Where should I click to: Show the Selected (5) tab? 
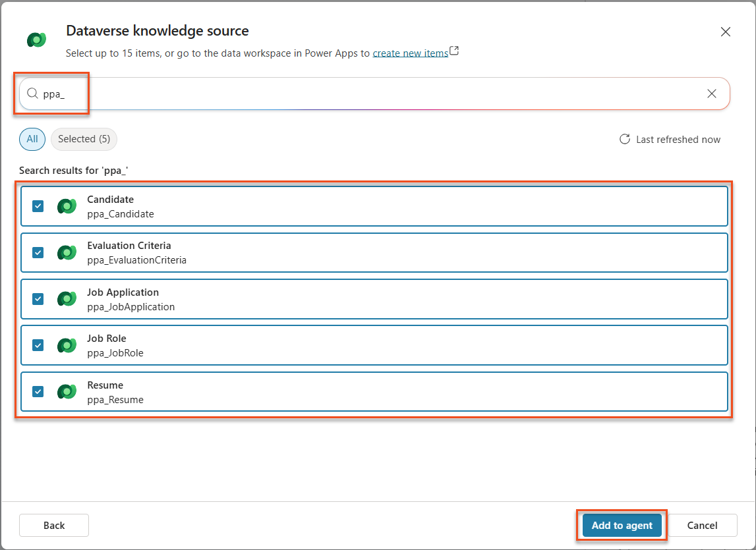84,139
